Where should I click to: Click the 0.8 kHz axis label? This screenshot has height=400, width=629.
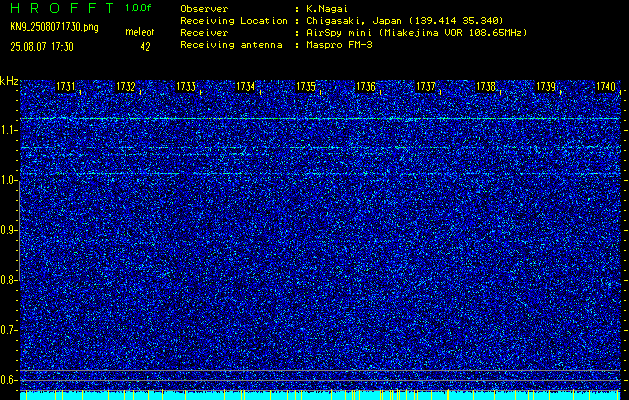pyautogui.click(x=8, y=280)
